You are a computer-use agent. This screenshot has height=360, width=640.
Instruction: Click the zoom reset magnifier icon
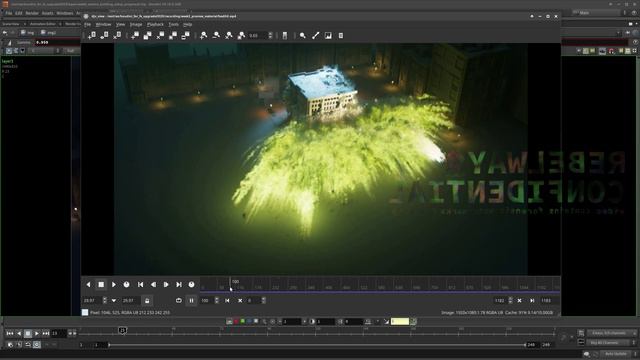coord(229,36)
